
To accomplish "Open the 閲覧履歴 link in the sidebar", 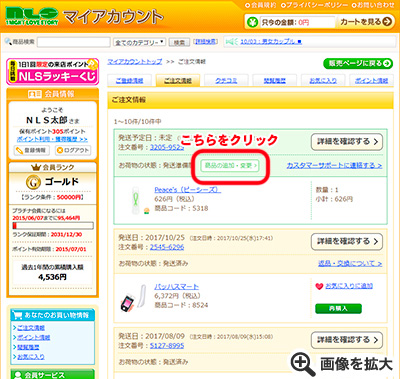I will pos(28,347).
